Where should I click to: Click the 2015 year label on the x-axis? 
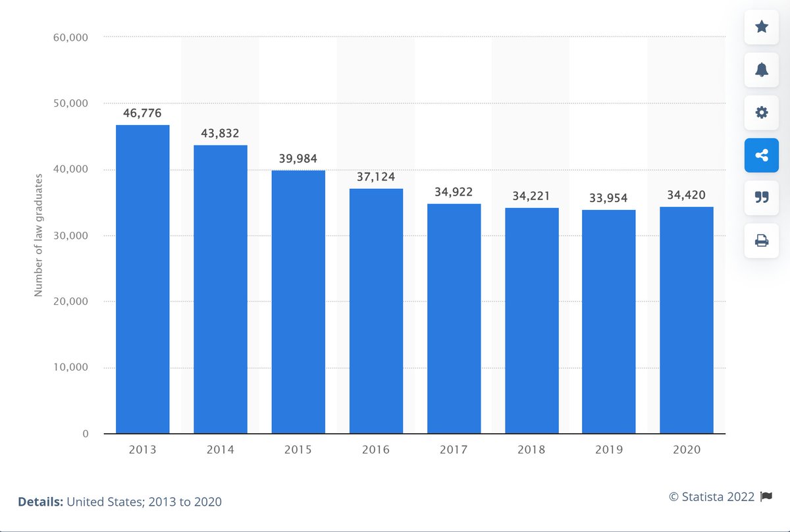298,449
